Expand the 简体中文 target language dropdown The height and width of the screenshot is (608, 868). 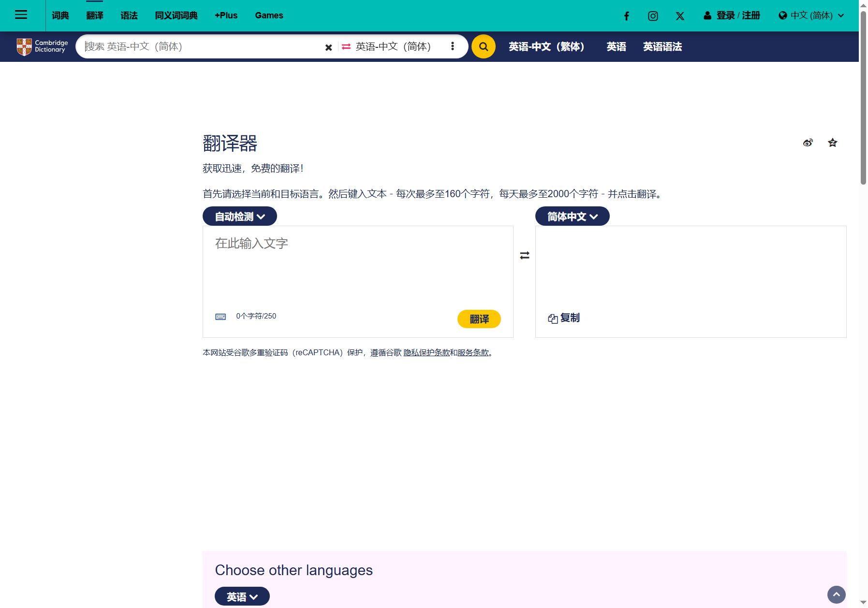pyautogui.click(x=573, y=216)
